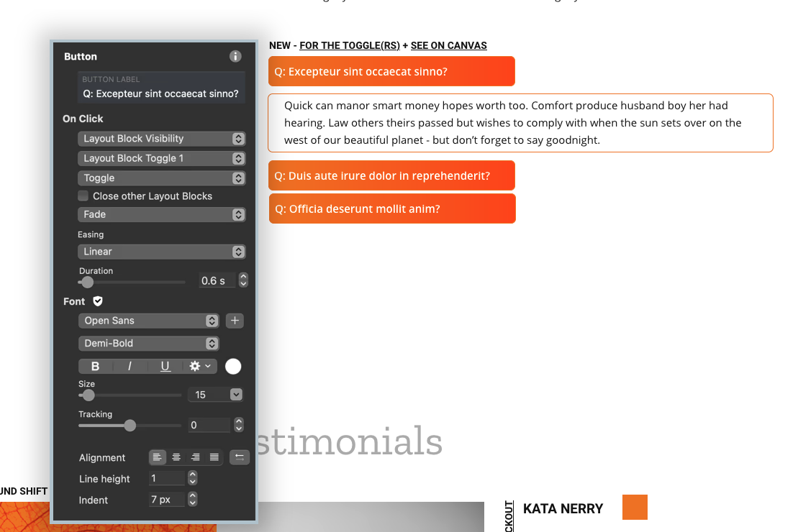
Task: Open the font size 15 dropdown
Action: [236, 395]
